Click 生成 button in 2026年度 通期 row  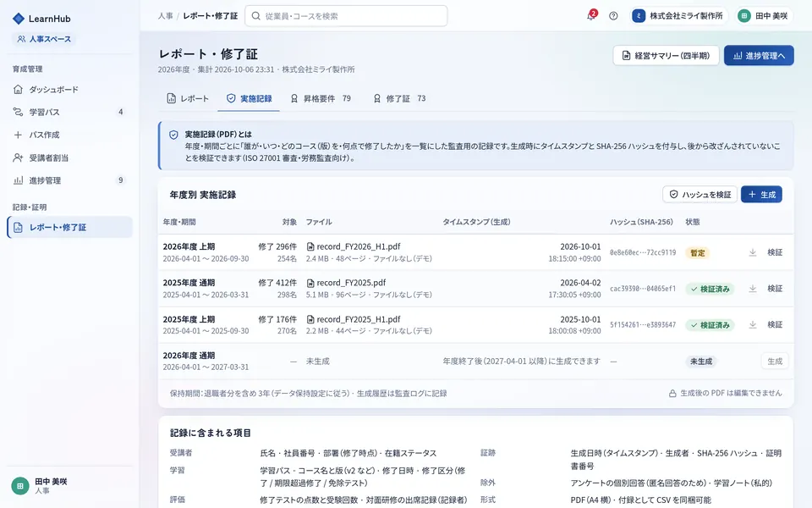point(775,362)
